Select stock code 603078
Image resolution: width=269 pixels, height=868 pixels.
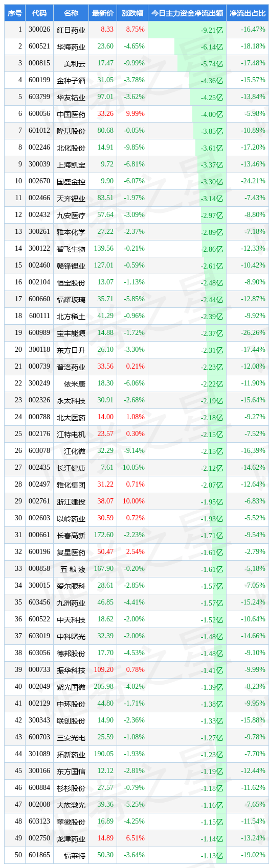(x=39, y=451)
